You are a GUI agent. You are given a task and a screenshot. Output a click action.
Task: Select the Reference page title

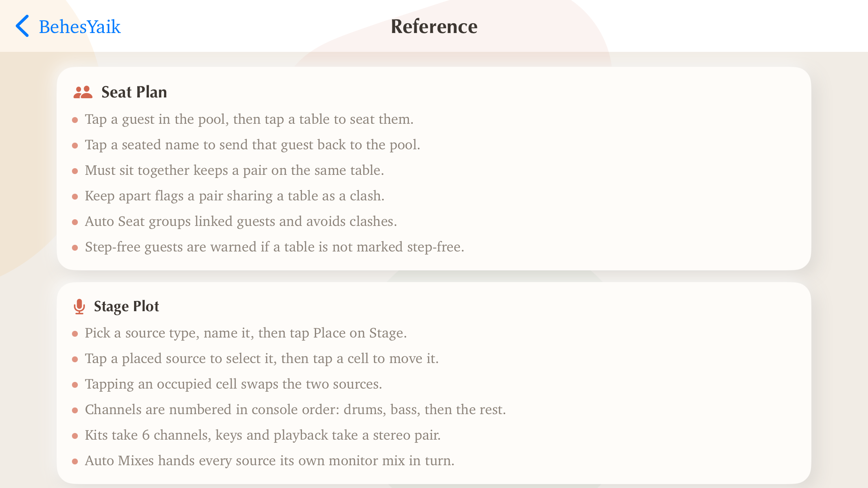pos(434,26)
